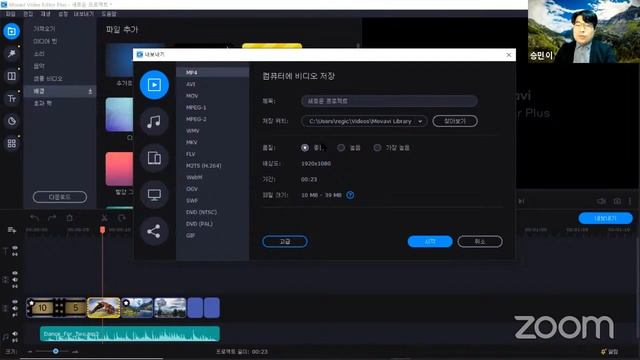The height and width of the screenshot is (360, 640).
Task: Click the red timeline playhead marker
Action: pyautogui.click(x=102, y=230)
